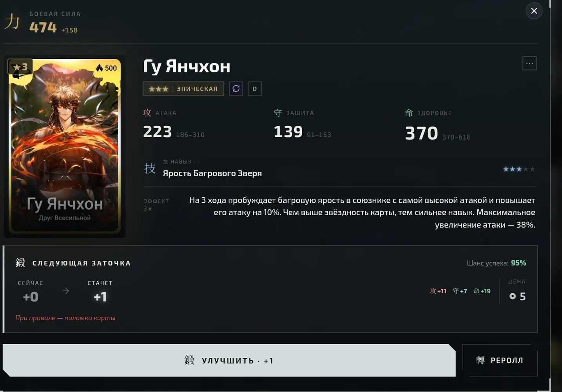
Task: Click the Боевая сила power icon
Action: (x=12, y=21)
